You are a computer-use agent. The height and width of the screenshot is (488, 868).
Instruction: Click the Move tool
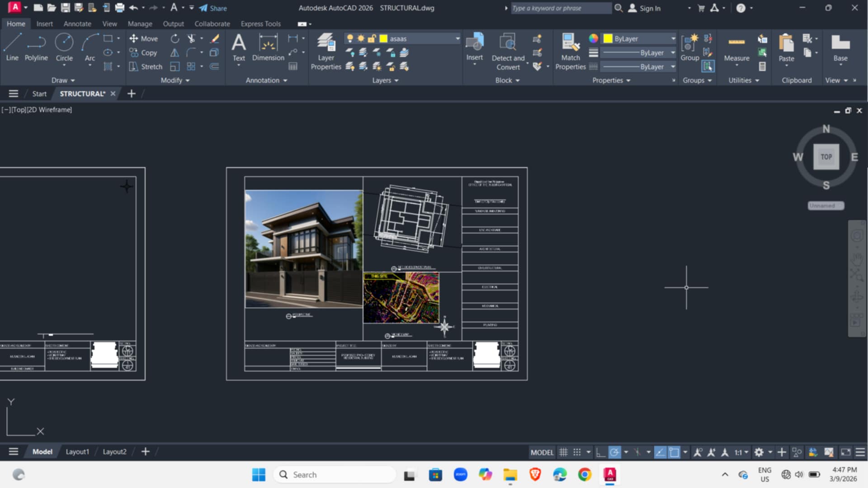(144, 39)
